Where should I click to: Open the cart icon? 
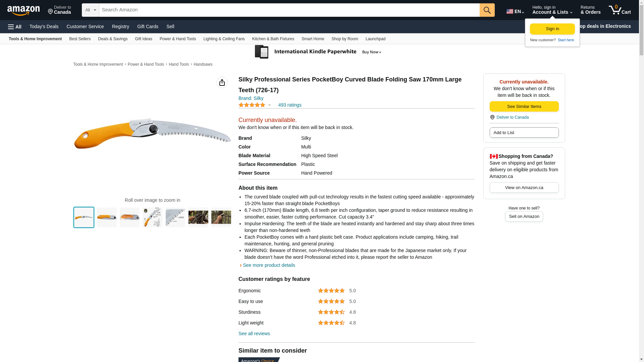coord(620,10)
